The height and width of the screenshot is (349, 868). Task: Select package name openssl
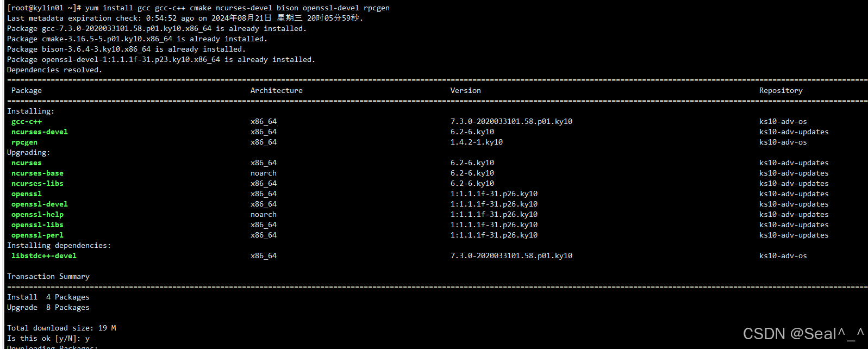point(27,194)
